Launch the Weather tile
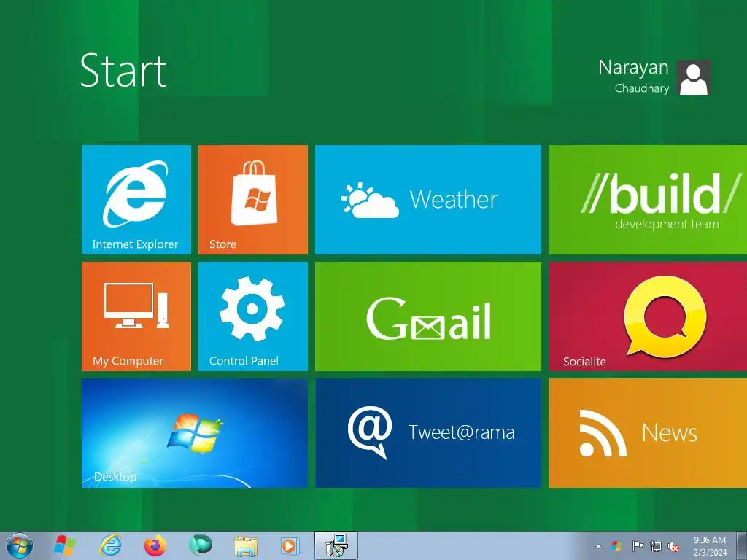Screen dimensions: 747x560 coord(427,200)
